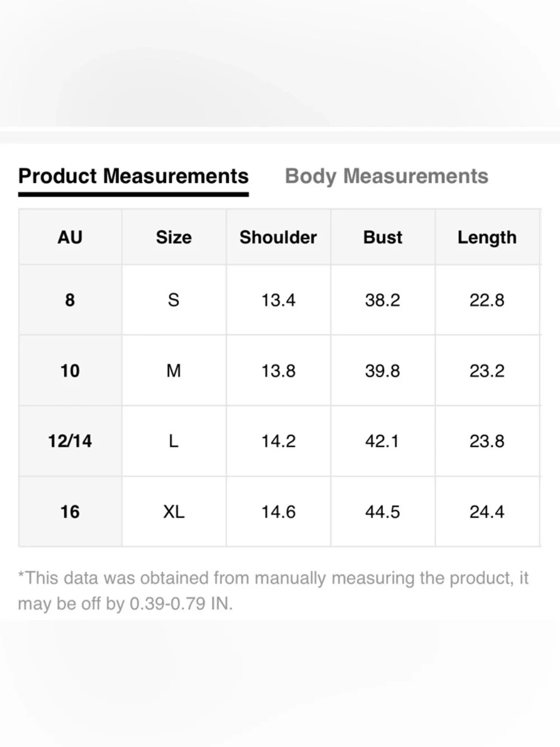
Task: Click the 23.8 length value
Action: tap(487, 441)
